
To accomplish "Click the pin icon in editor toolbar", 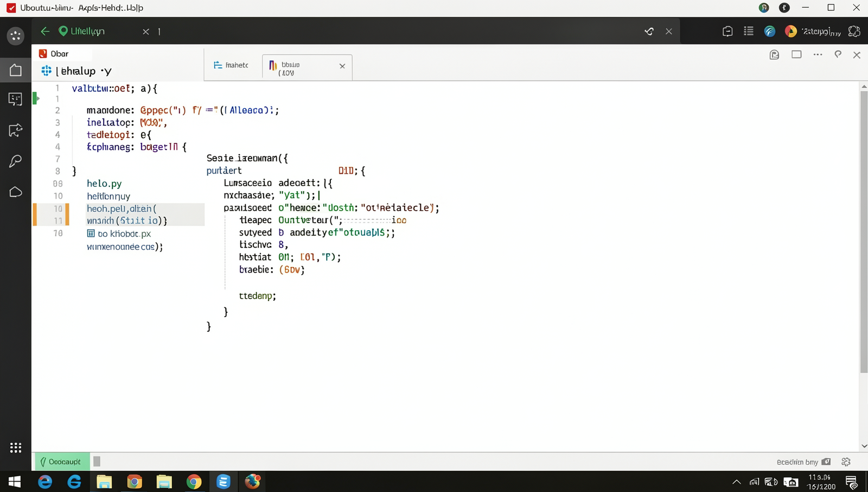I will pyautogui.click(x=838, y=54).
